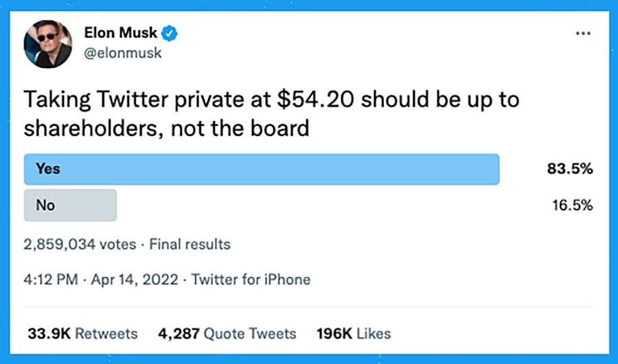Click the Final results label
This screenshot has width=618, height=364.
click(190, 244)
